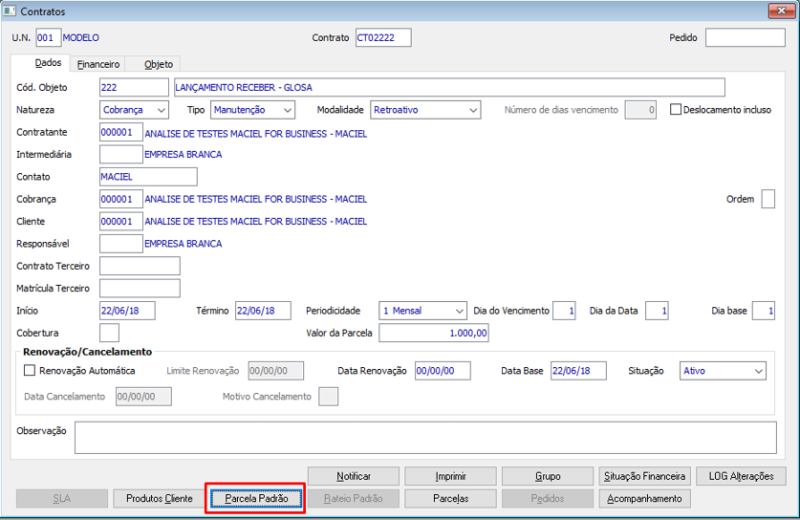Click the Início date field
Viewport: 800px width, 520px height.
(128, 311)
